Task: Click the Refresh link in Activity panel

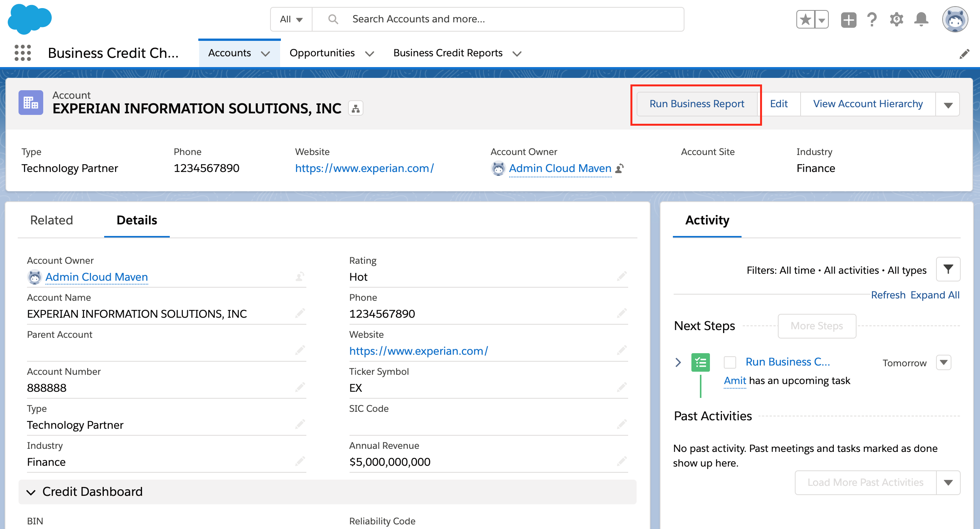Action: click(889, 295)
